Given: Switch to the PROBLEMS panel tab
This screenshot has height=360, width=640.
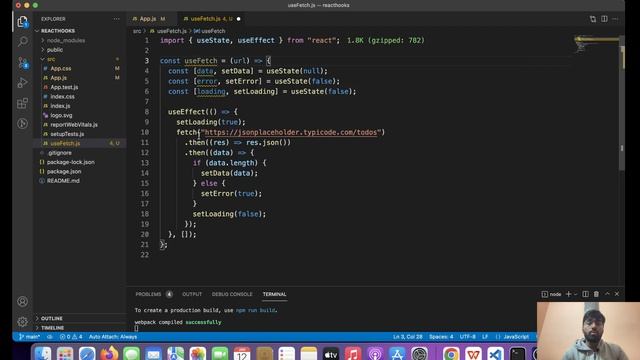Looking at the screenshot, I should pyautogui.click(x=149, y=294).
